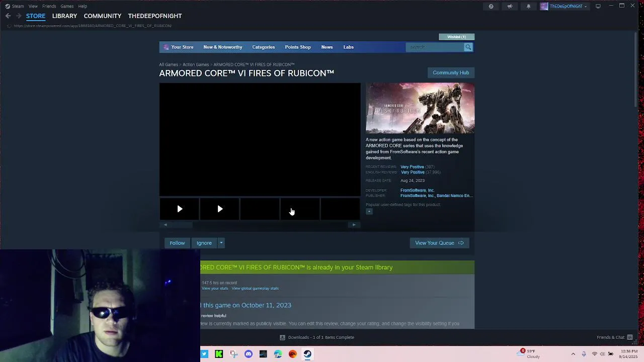
Task: Follow the All Games breadcrumb
Action: tap(169, 64)
